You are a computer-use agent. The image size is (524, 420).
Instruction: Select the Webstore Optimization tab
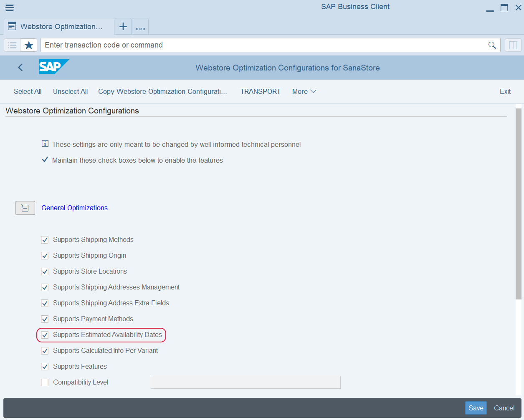[59, 27]
